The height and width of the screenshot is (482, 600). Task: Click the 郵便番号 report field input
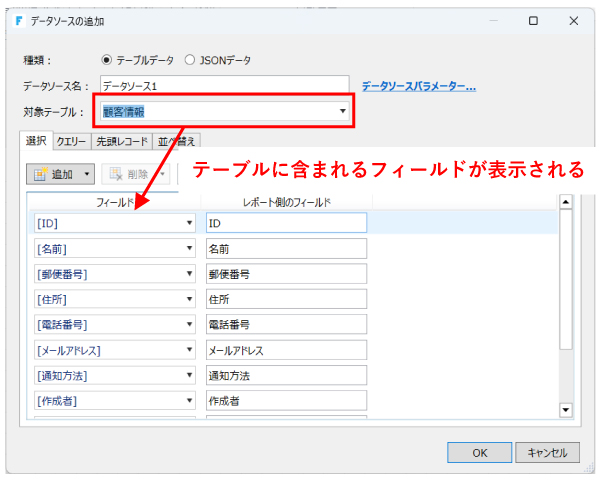[285, 274]
